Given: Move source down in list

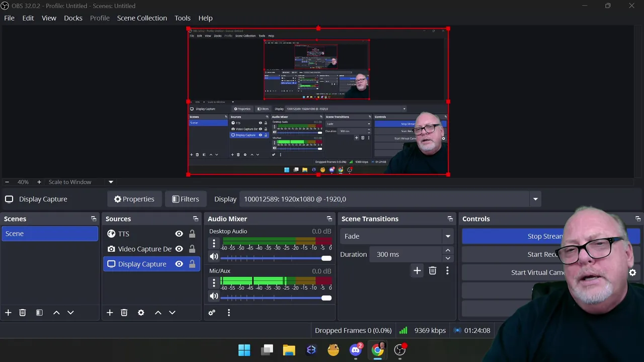Looking at the screenshot, I should coord(172,313).
